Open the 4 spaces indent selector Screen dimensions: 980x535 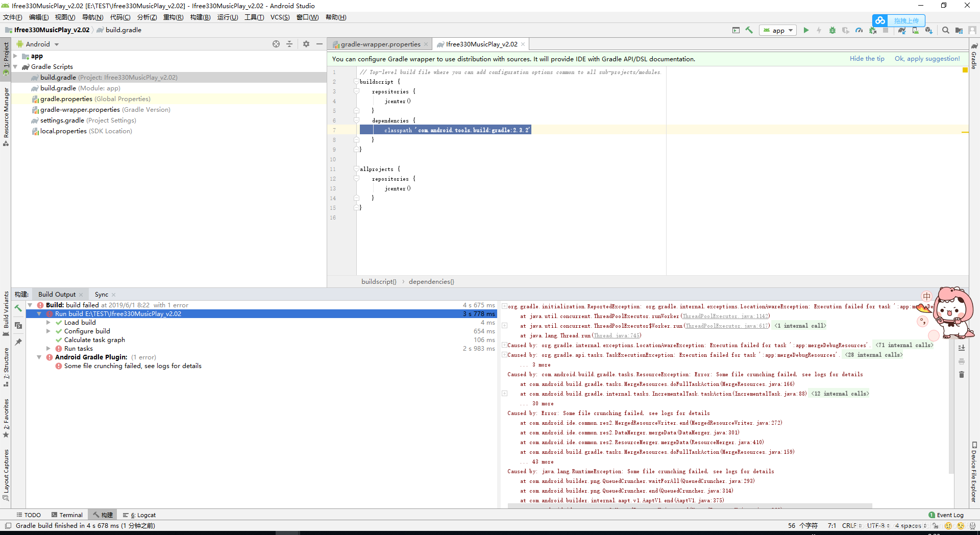(911, 525)
